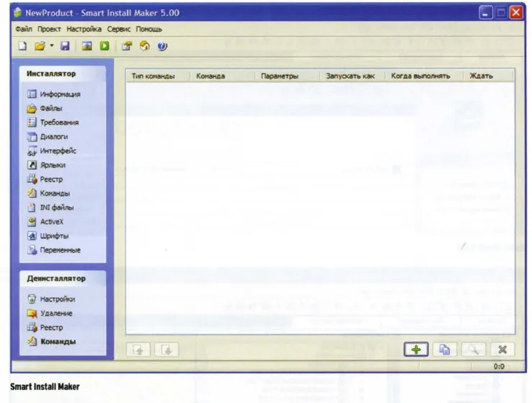532x403 pixels.
Task: Click the blue Help question mark icon
Action: [x=162, y=46]
